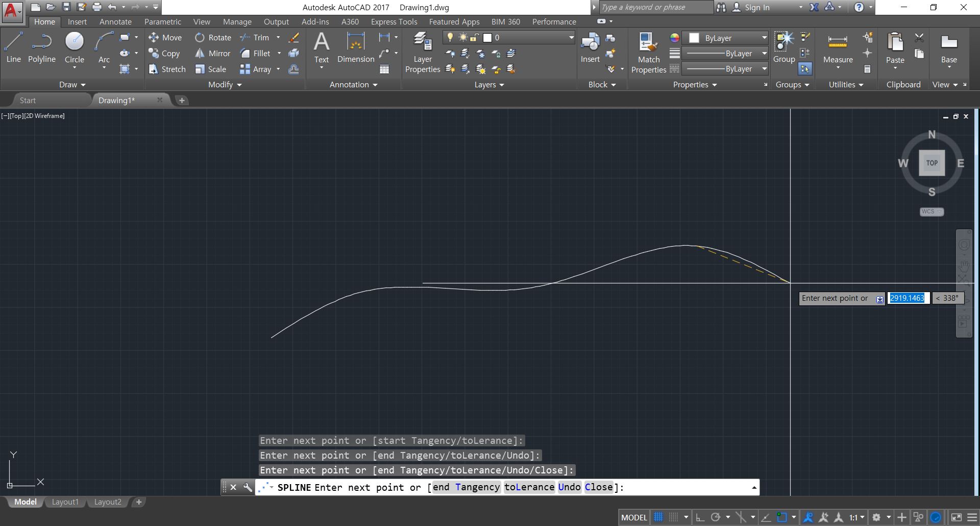
Task: Toggle annotation visibility in status bar
Action: coord(808,517)
